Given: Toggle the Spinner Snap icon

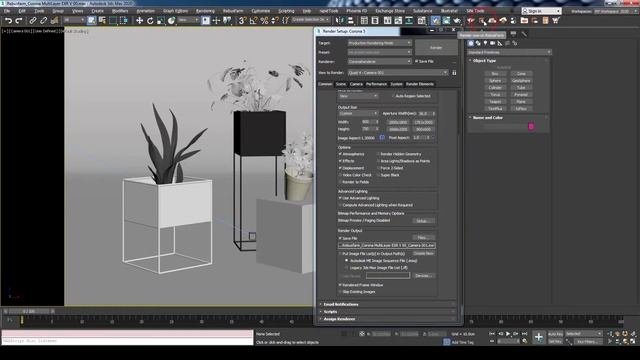Looking at the screenshot, I should click(x=275, y=20).
